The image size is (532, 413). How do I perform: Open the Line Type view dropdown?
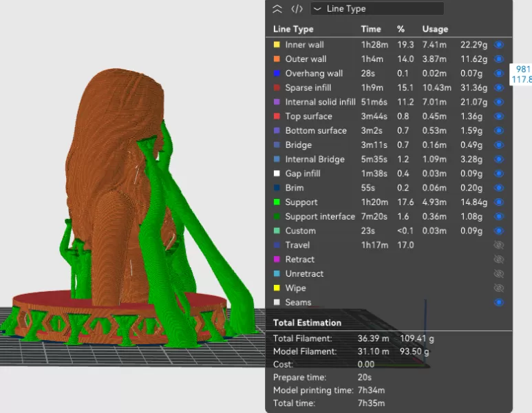coord(377,9)
